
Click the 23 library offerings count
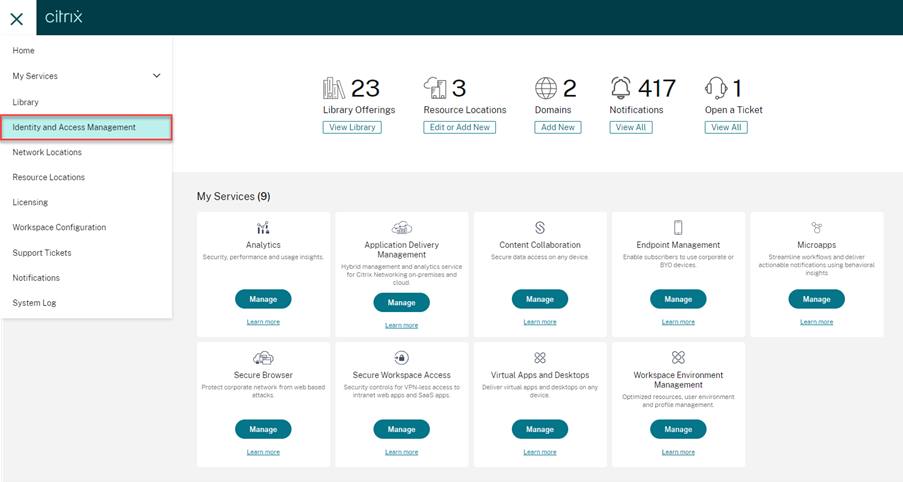coord(365,88)
